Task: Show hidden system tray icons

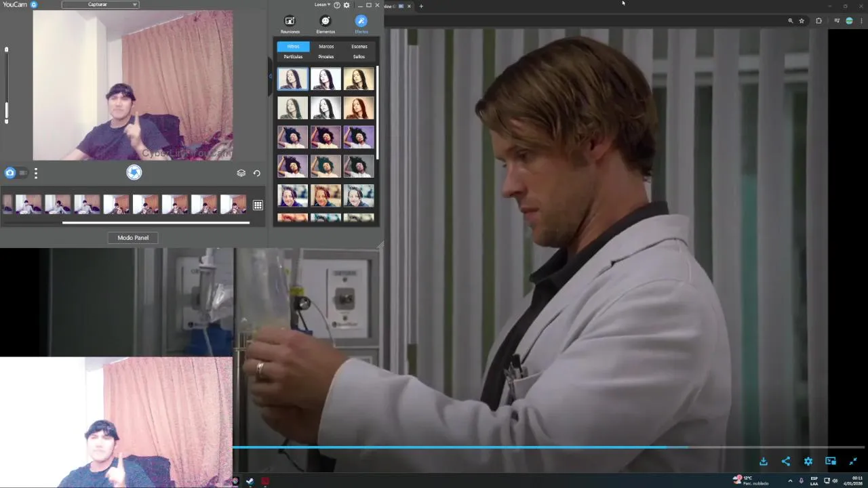Action: [790, 481]
